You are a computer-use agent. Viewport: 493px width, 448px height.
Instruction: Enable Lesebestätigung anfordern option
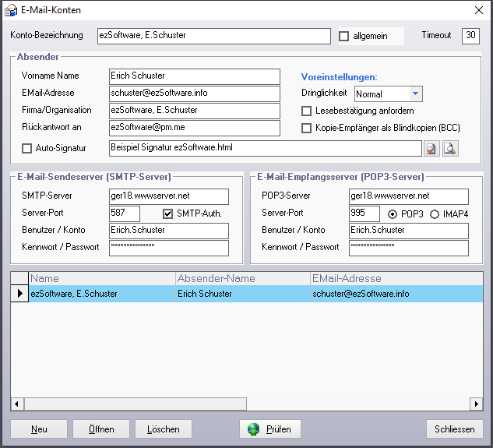tap(307, 111)
